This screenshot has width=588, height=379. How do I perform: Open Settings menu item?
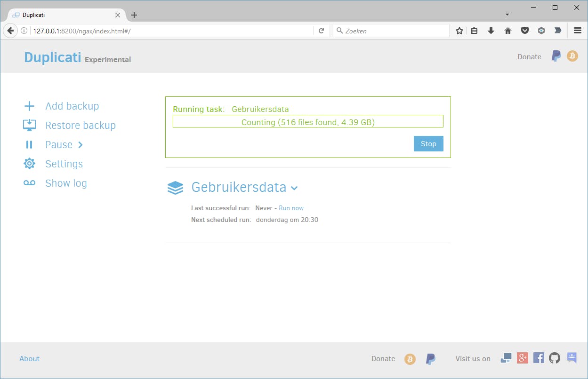[x=64, y=164]
